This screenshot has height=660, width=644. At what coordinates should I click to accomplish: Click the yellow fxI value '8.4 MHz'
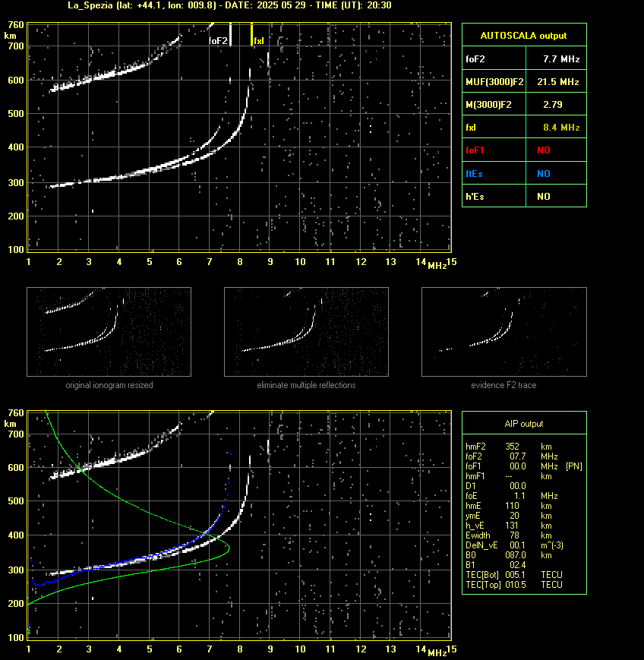561,127
